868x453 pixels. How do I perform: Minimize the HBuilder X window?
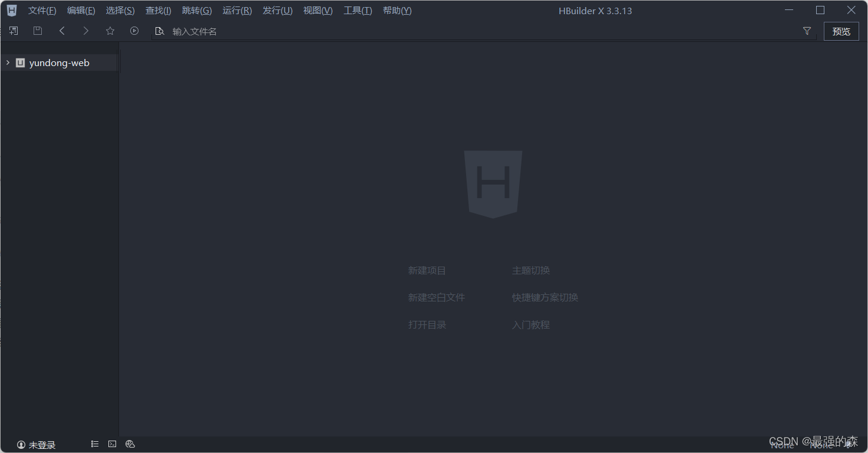click(x=789, y=10)
